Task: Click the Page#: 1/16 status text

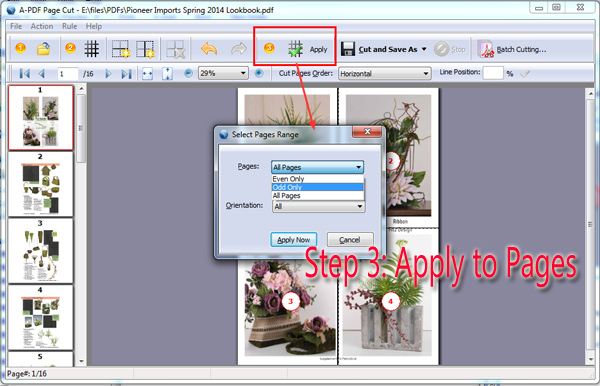Action: 27,374
